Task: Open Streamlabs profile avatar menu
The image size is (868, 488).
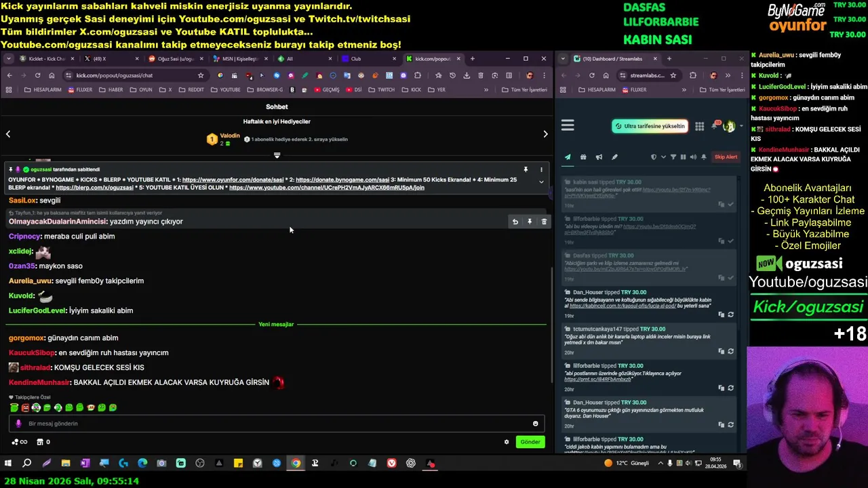Action: 730,126
